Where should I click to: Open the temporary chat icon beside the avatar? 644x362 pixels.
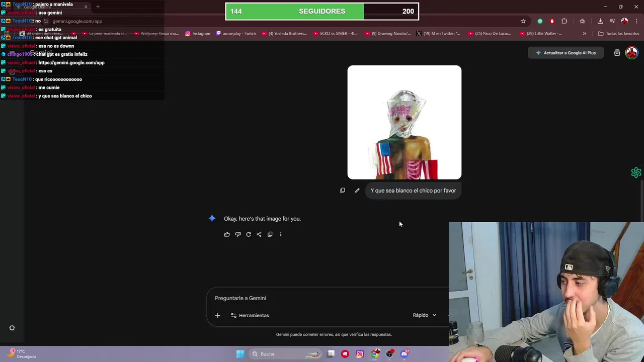[x=617, y=53]
